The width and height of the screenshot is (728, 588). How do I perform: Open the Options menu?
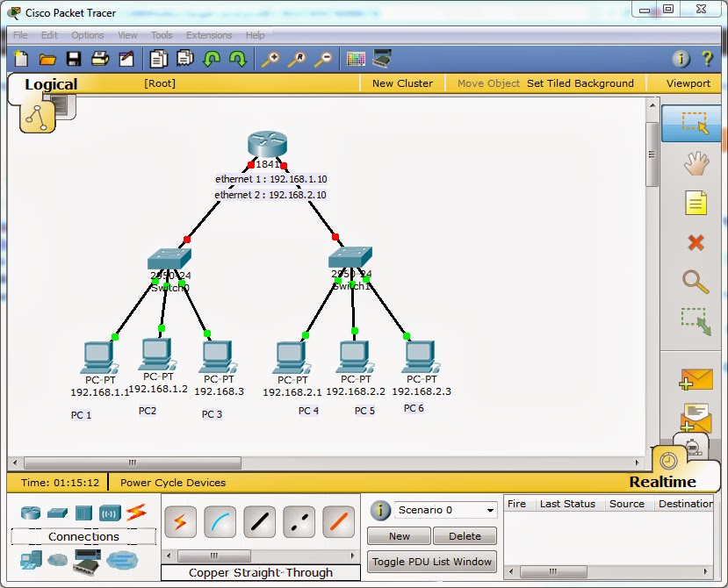click(x=87, y=35)
